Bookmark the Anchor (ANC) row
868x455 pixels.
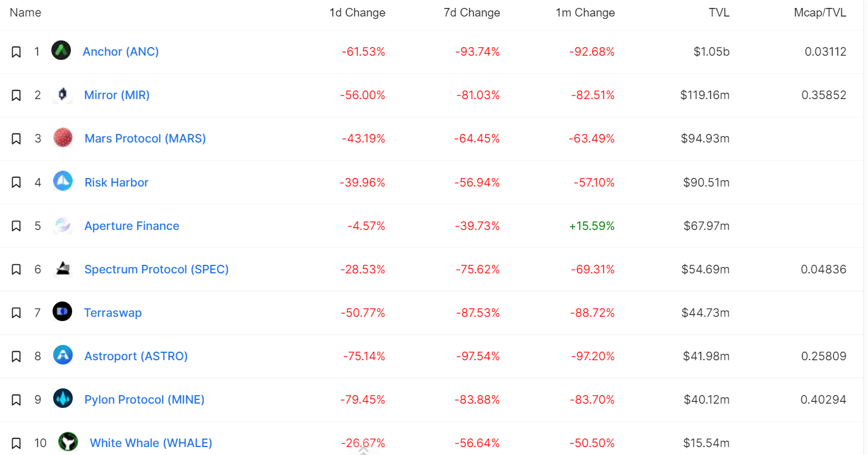17,52
